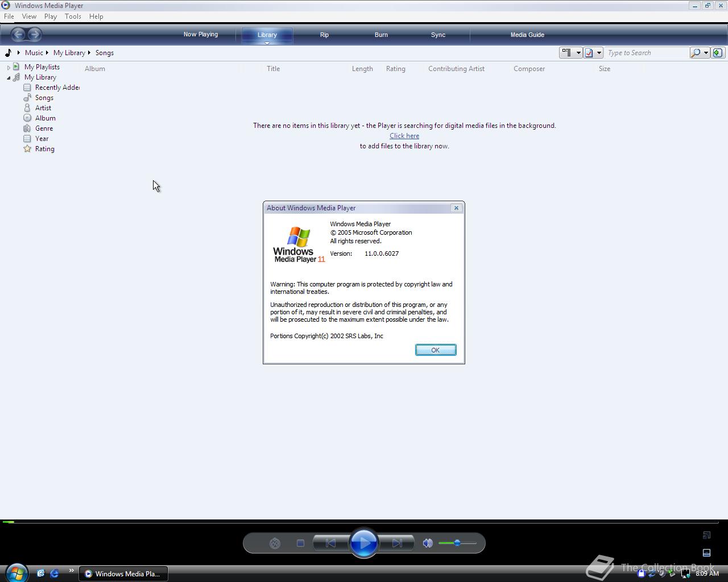Expand breadcrumb arrow after My Library

tap(89, 53)
